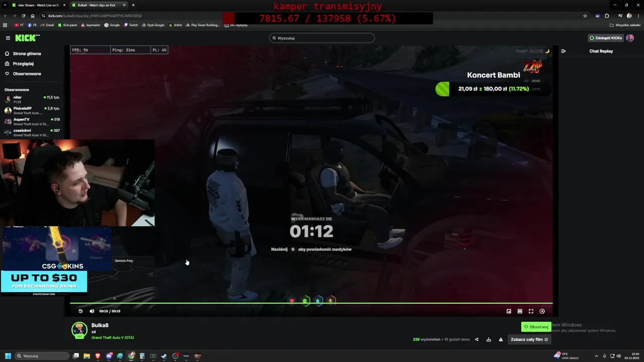Click the replay/rewind clip button
The image size is (644, 362).
(x=80, y=311)
